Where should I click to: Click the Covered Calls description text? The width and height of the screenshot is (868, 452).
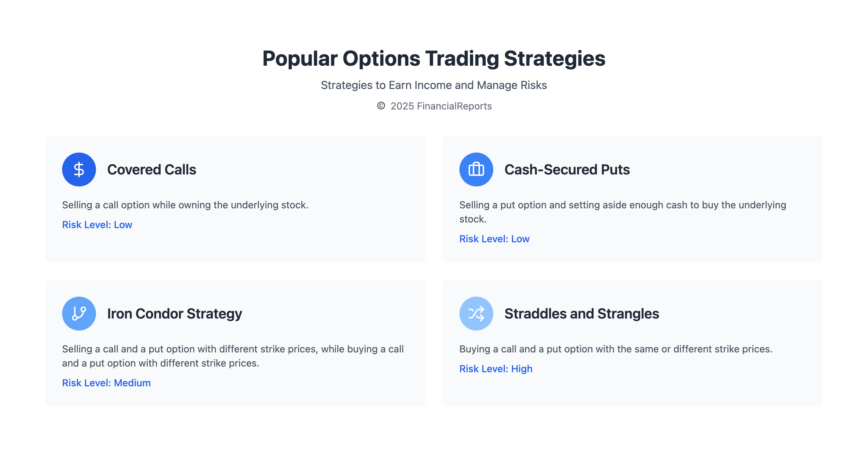click(x=185, y=205)
